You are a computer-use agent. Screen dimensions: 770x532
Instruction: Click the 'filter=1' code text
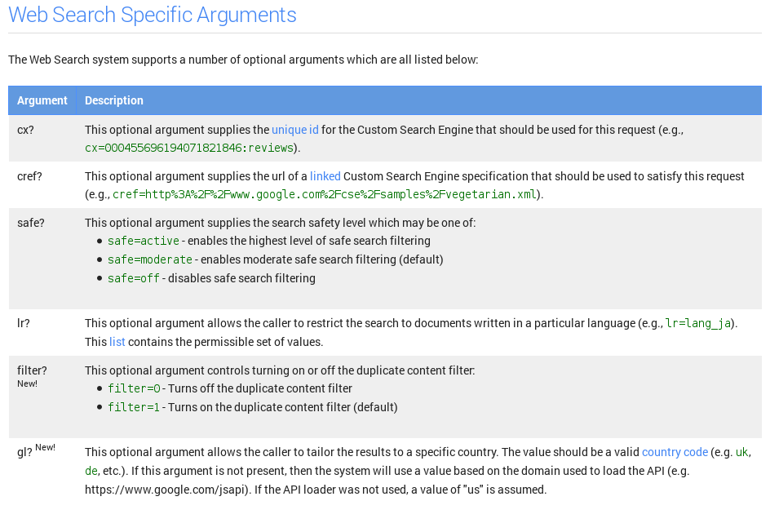pos(134,408)
